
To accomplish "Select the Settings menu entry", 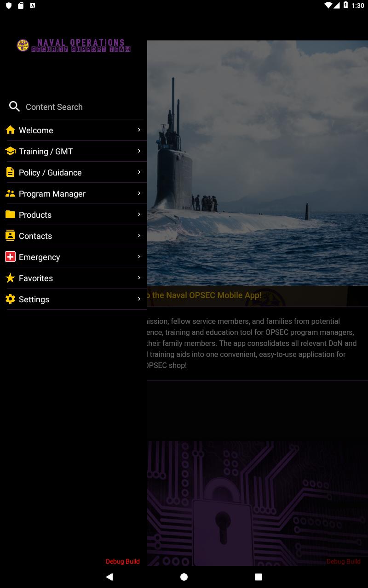I will [x=74, y=299].
